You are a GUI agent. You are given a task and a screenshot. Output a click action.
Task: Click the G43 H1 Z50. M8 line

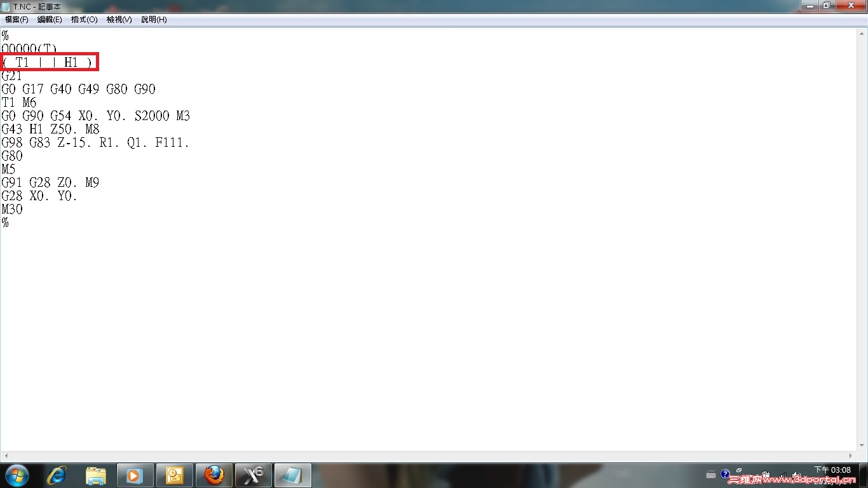click(50, 129)
